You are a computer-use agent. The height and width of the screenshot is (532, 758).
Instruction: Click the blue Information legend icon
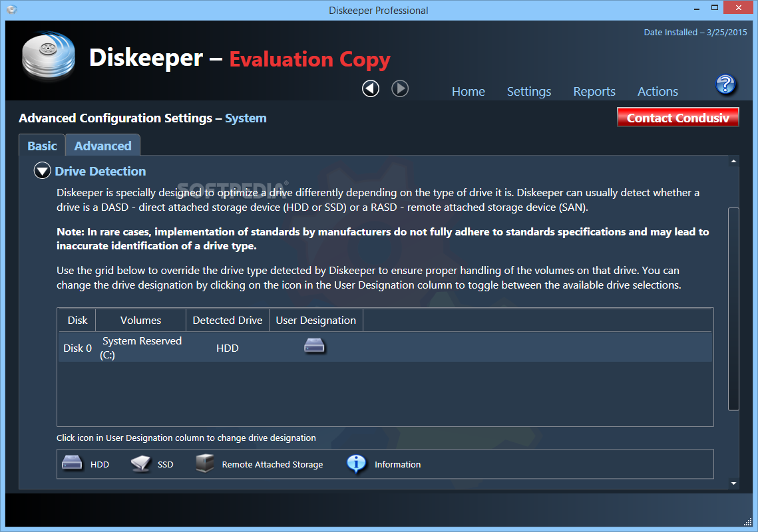356,464
